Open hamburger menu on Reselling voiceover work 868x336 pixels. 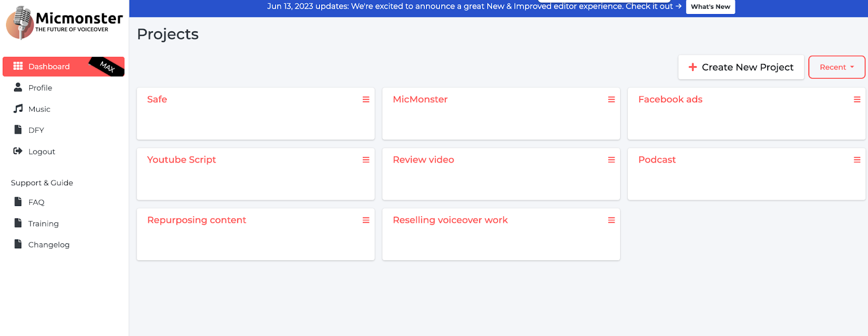click(x=611, y=220)
